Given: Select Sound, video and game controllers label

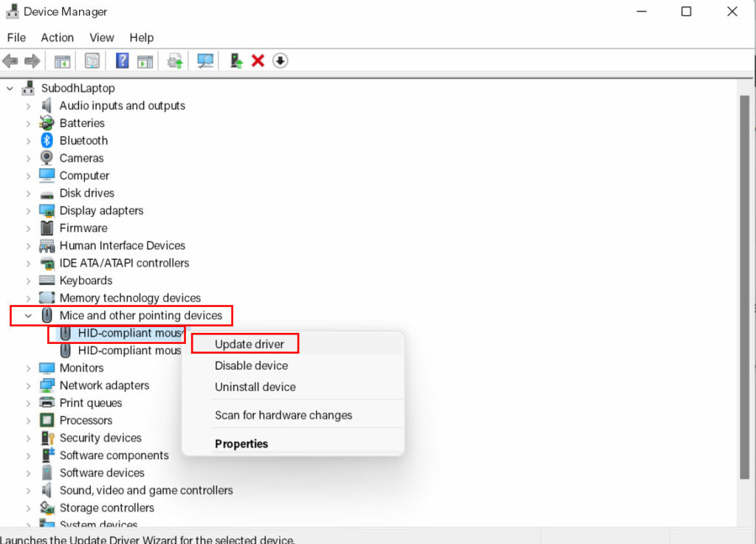Looking at the screenshot, I should click(x=146, y=490).
